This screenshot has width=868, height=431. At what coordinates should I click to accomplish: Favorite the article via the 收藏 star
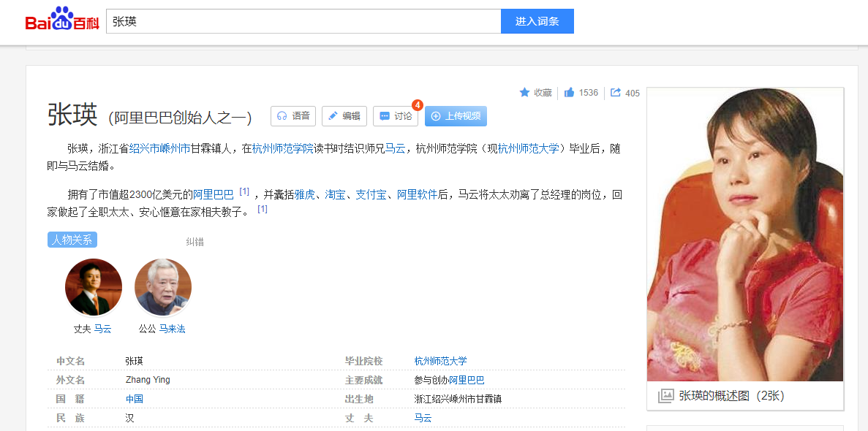(535, 92)
